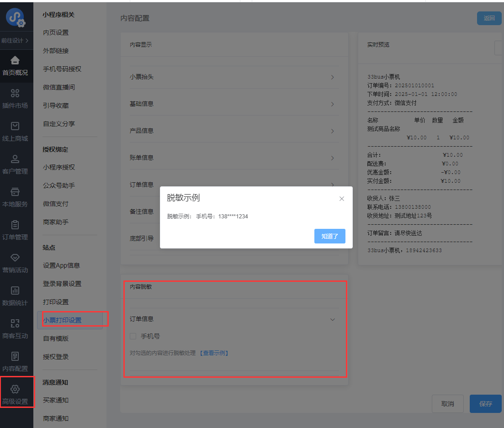
Task: Open 插件市场 plugin market icon
Action: [x=15, y=93]
